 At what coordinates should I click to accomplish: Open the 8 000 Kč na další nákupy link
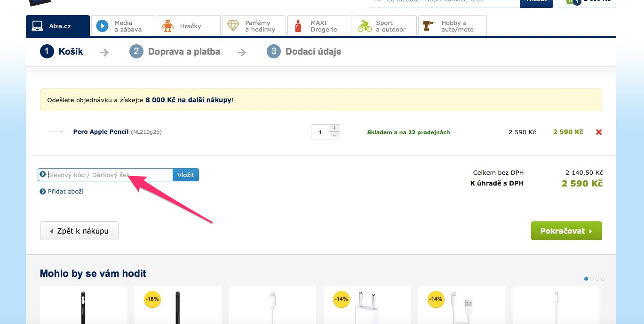click(x=189, y=100)
